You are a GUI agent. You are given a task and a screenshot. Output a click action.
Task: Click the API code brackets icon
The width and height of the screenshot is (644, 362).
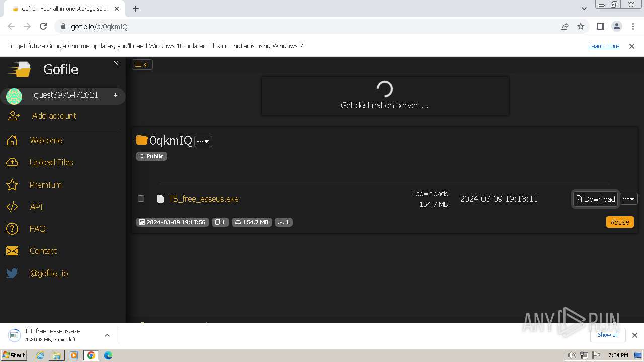pyautogui.click(x=12, y=207)
